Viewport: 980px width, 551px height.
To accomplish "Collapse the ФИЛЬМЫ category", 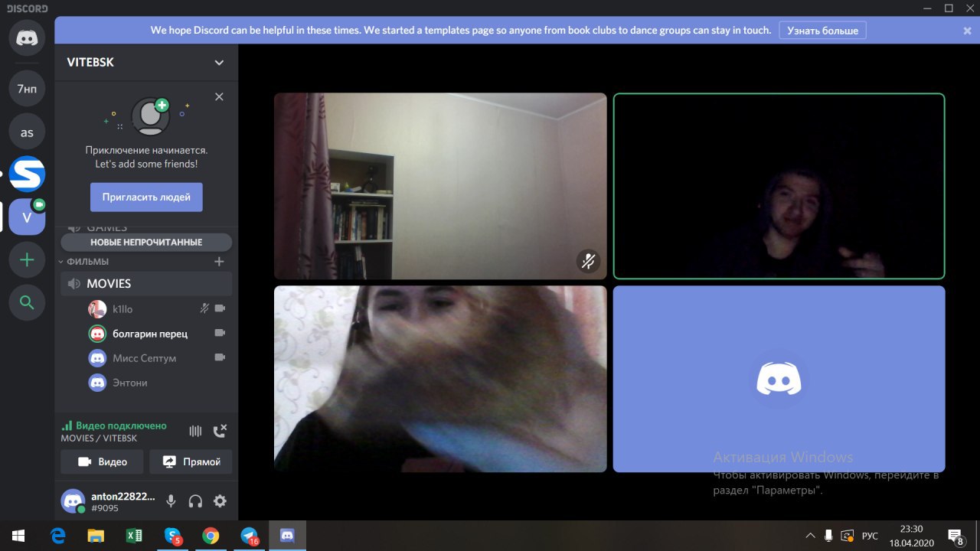I will pos(87,262).
